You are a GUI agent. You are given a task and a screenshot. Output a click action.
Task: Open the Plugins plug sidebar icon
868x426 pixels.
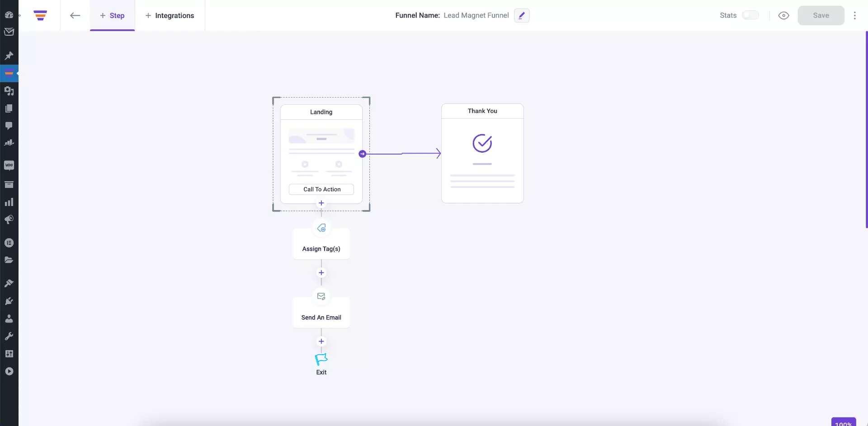pos(9,301)
